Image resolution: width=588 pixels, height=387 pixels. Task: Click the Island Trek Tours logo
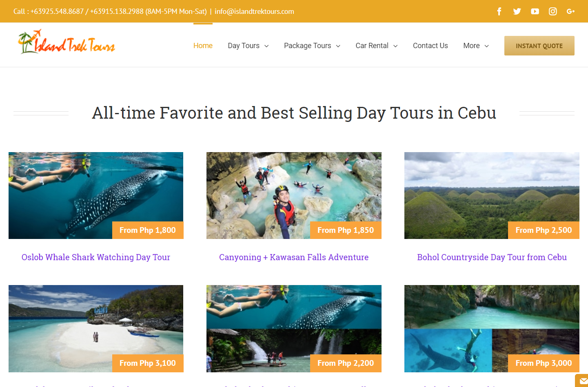(67, 42)
